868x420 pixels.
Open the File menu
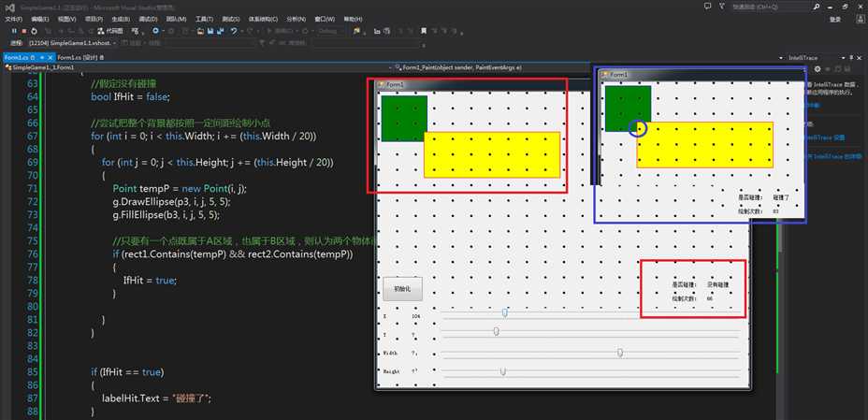tap(14, 19)
